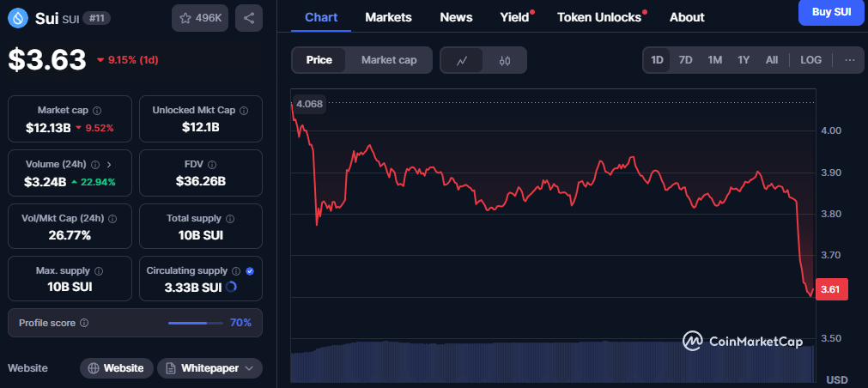This screenshot has width=868, height=388.
Task: Show info icon for Volume (24h)
Action: 95,165
